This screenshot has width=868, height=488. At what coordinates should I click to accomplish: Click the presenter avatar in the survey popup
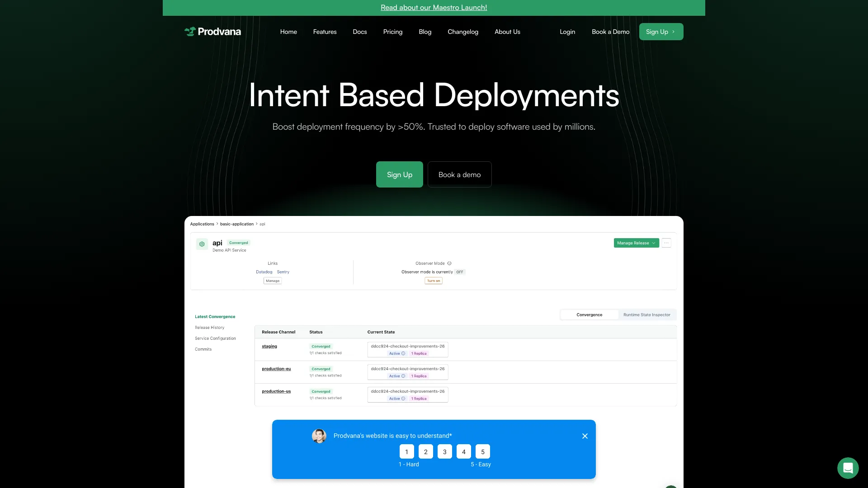(319, 436)
